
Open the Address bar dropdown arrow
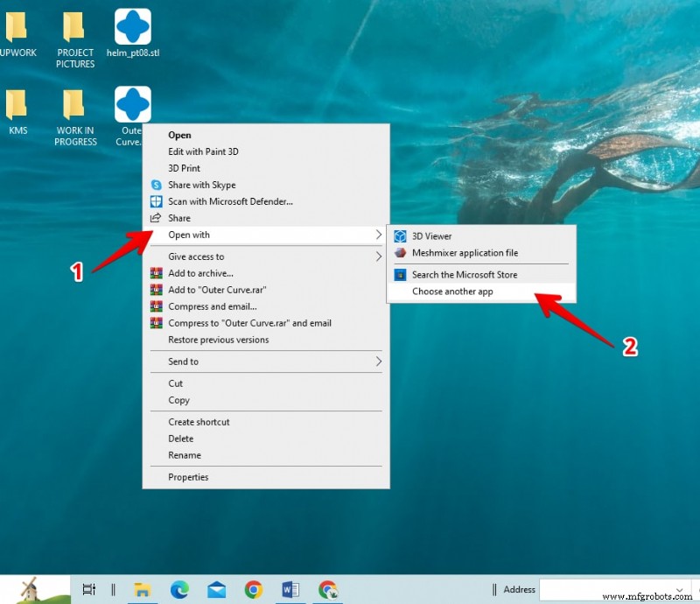click(680, 590)
